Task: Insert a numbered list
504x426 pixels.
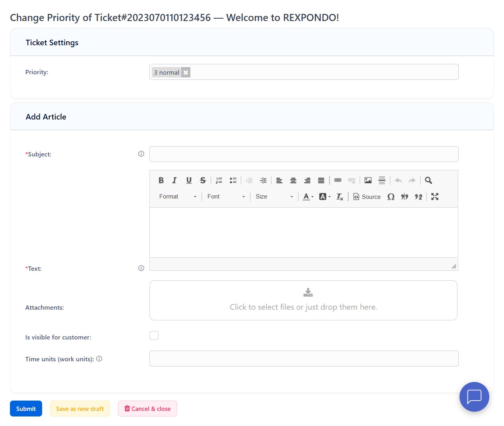Action: (219, 180)
